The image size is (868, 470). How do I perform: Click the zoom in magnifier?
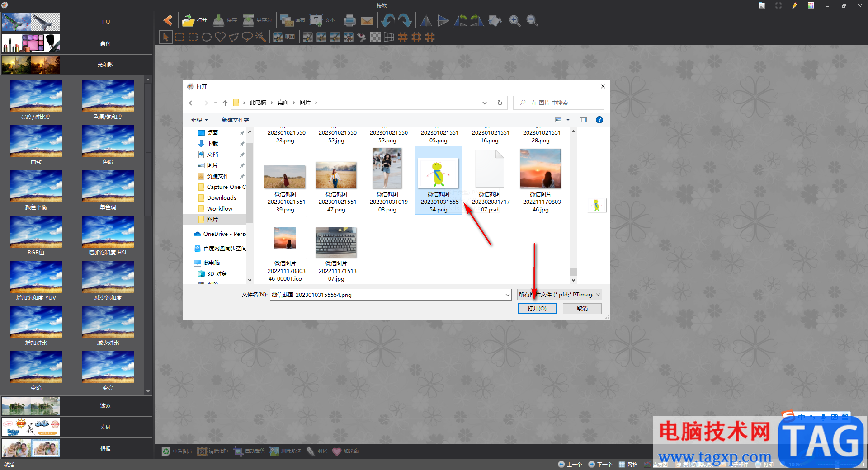point(514,20)
